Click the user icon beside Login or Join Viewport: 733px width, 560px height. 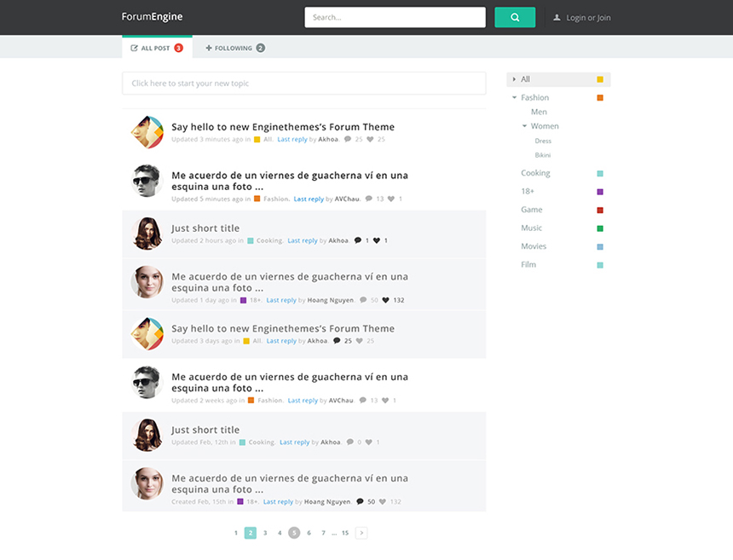[x=557, y=17]
